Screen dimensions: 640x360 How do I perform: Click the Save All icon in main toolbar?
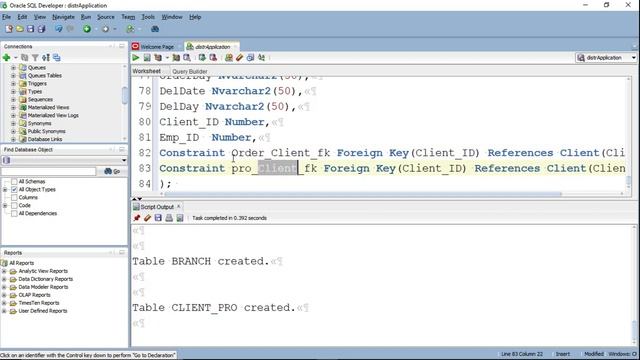(42, 29)
